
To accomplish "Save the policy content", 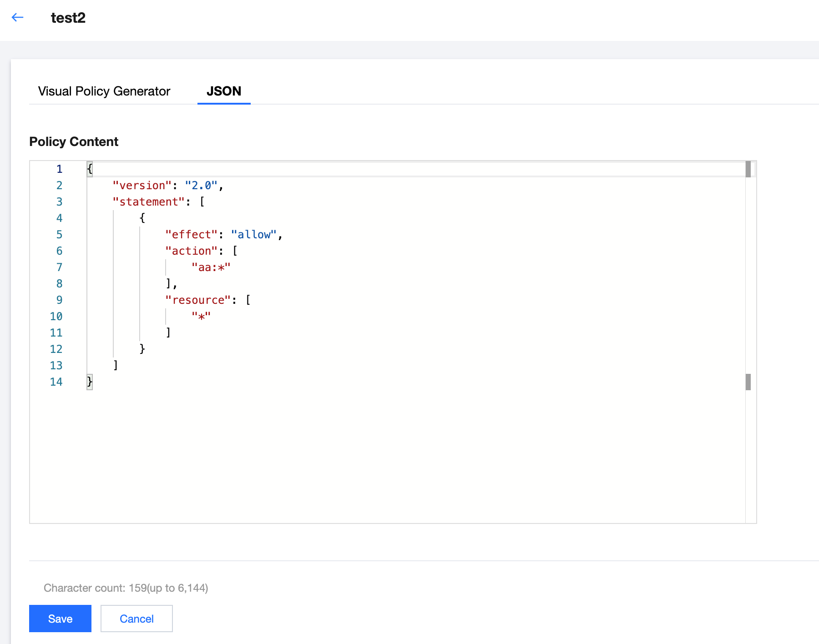I will (x=60, y=619).
